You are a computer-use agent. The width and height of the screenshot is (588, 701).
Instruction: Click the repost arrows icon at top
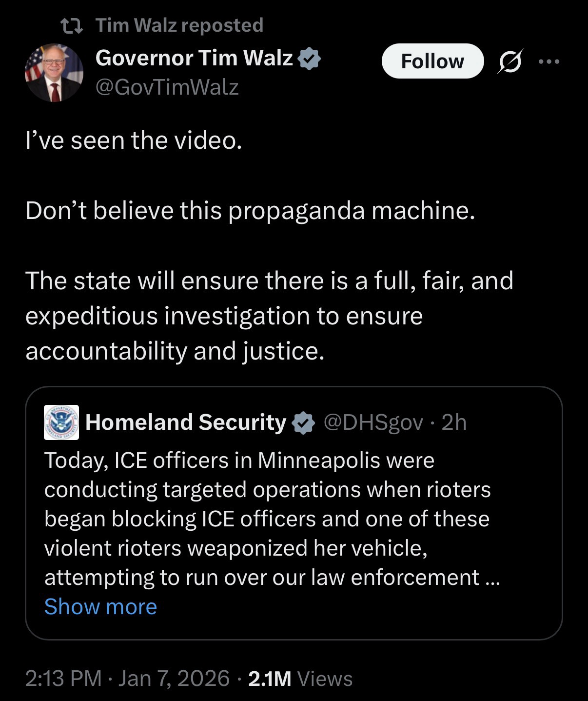72,24
